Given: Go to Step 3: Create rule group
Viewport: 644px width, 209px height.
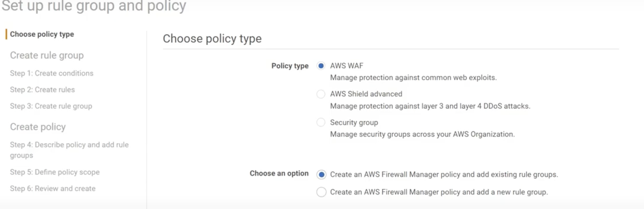Looking at the screenshot, I should tap(51, 106).
